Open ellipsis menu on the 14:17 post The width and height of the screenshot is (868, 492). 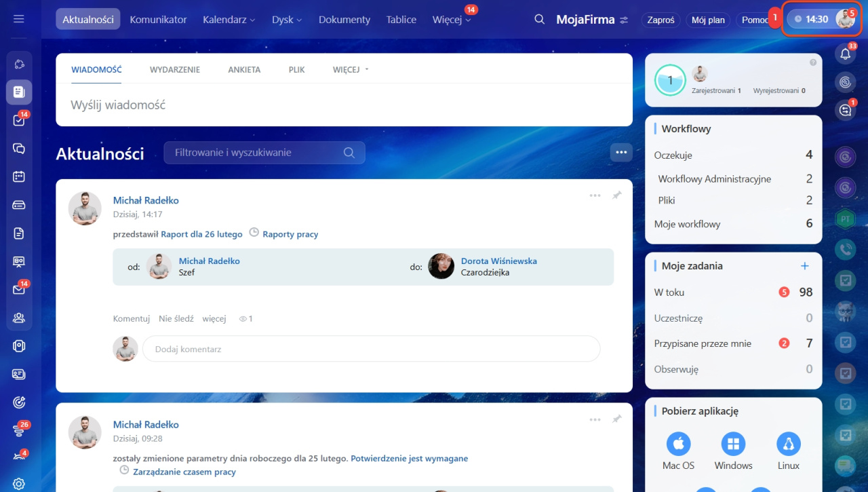pyautogui.click(x=595, y=195)
